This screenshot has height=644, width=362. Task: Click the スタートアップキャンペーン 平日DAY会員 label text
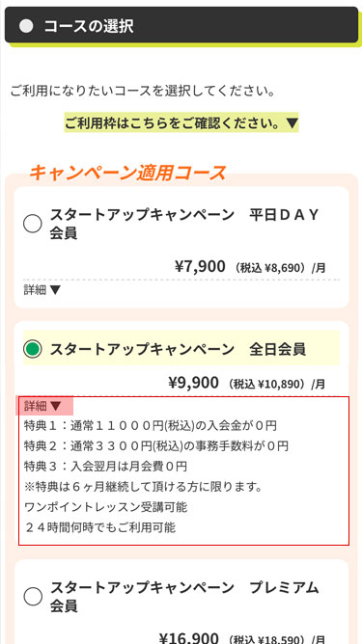[184, 224]
